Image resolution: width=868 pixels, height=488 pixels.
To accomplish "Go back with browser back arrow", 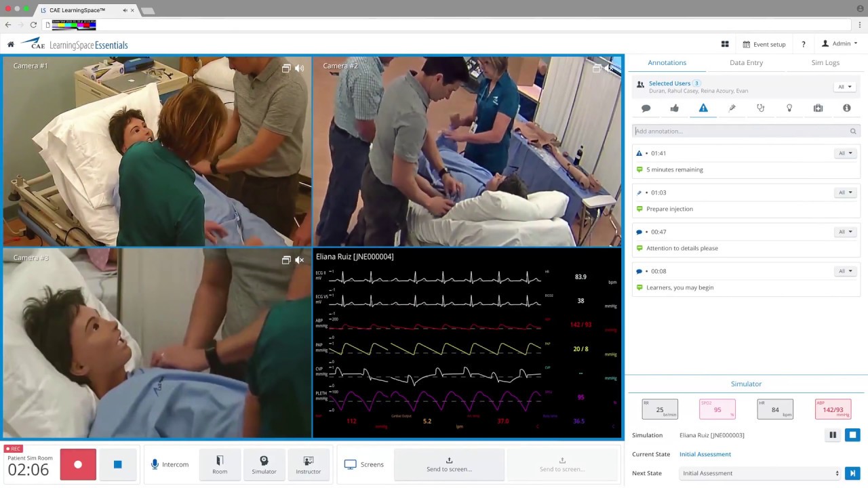I will [x=8, y=24].
